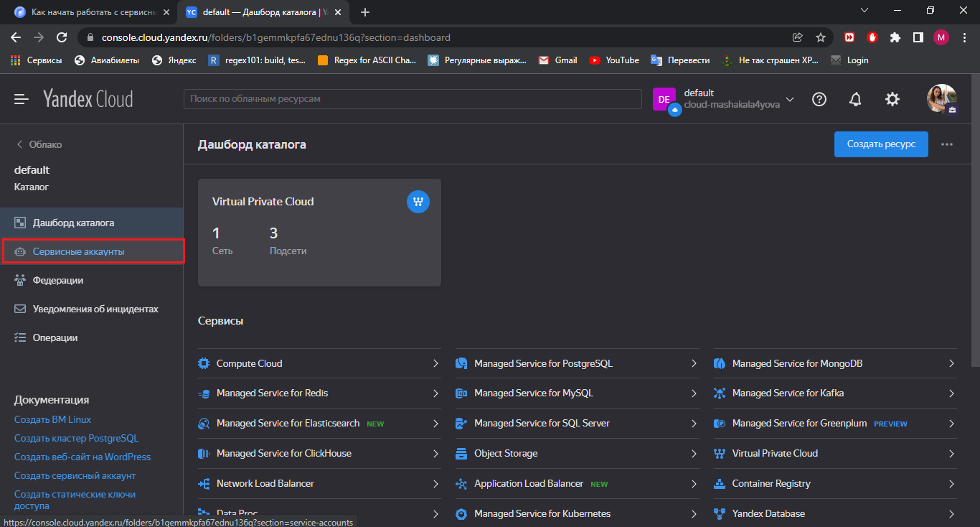Select Дашборд каталога in the sidebar
Screen dimensions: 980x527
92,223
